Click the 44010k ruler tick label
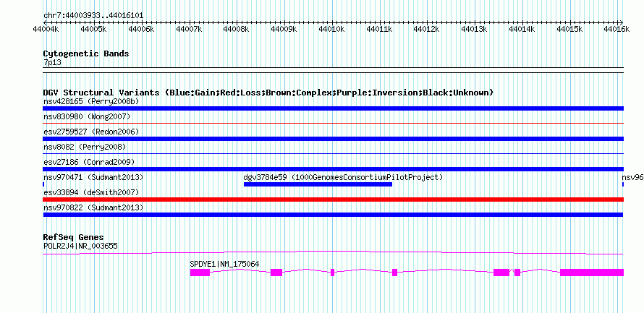 coord(332,29)
